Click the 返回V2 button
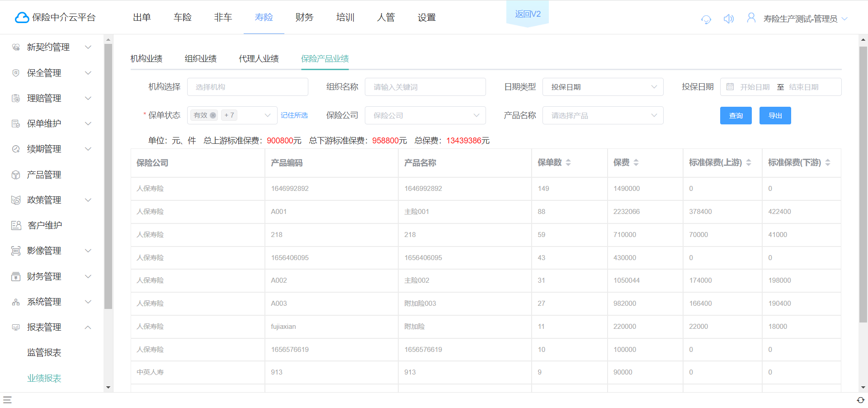 [x=528, y=14]
